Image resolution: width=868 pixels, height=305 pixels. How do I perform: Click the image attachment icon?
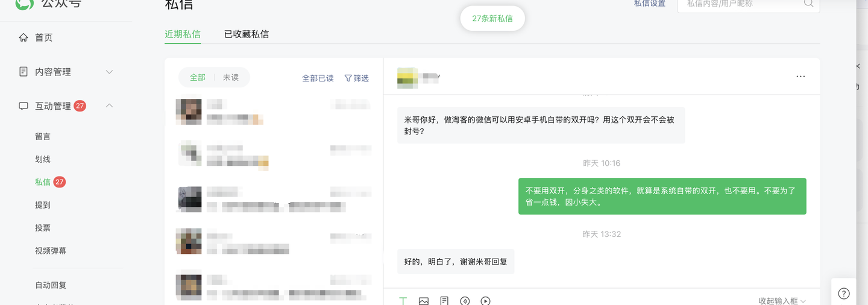pos(424,301)
